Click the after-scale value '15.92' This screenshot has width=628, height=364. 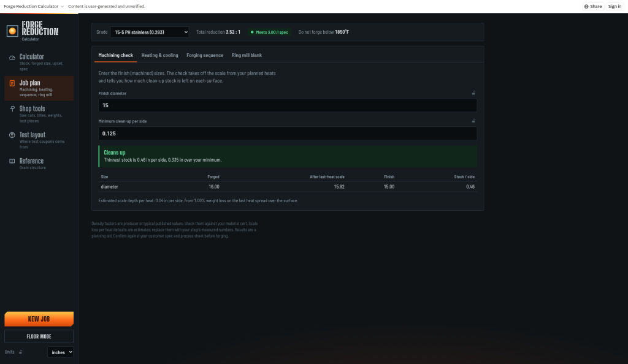(x=339, y=187)
